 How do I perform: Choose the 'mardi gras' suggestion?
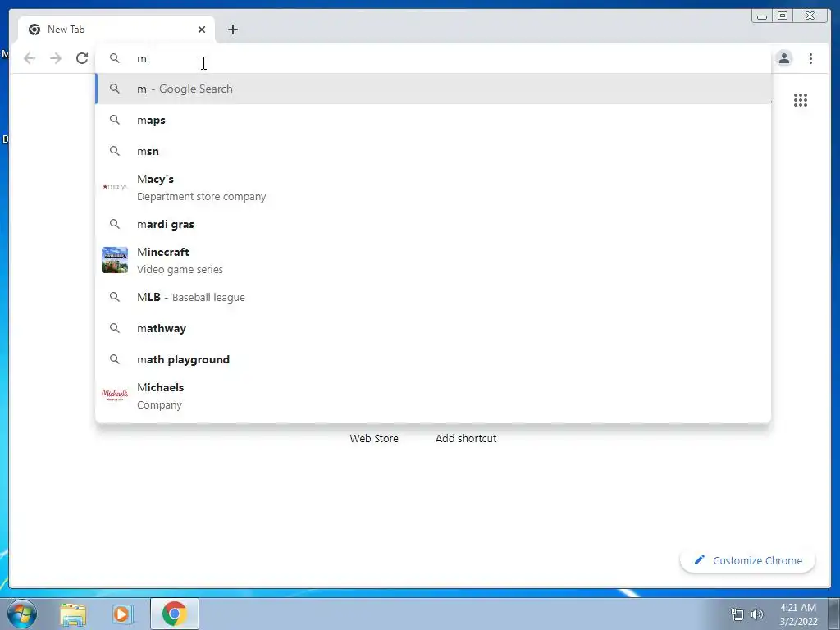(433, 224)
